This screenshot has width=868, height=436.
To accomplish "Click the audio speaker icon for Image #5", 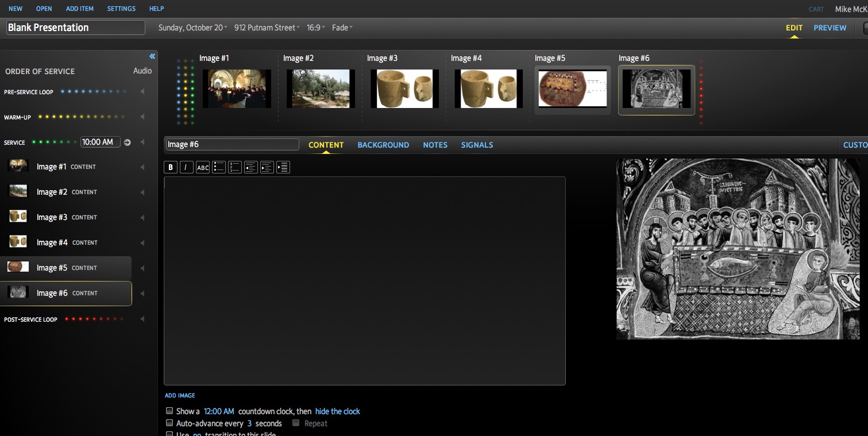I will 142,268.
